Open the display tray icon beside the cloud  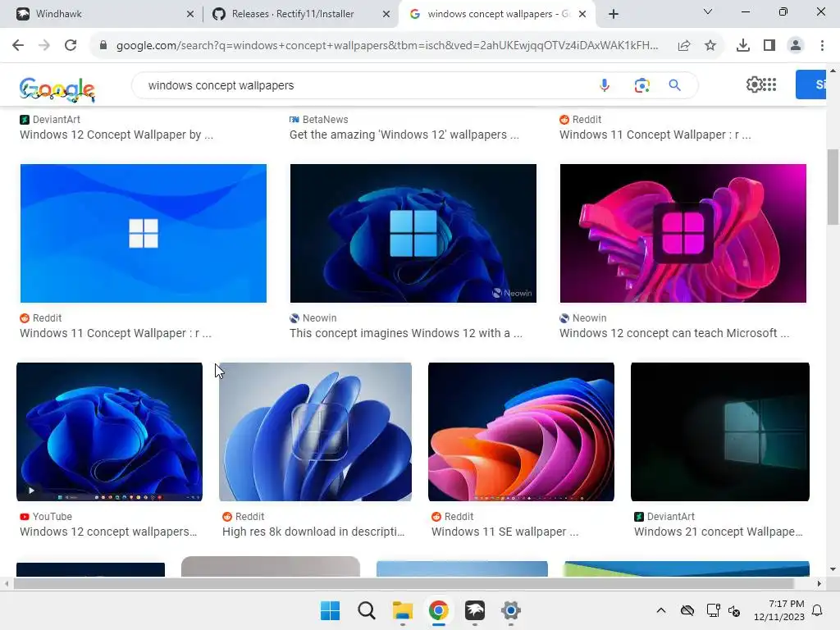(713, 610)
